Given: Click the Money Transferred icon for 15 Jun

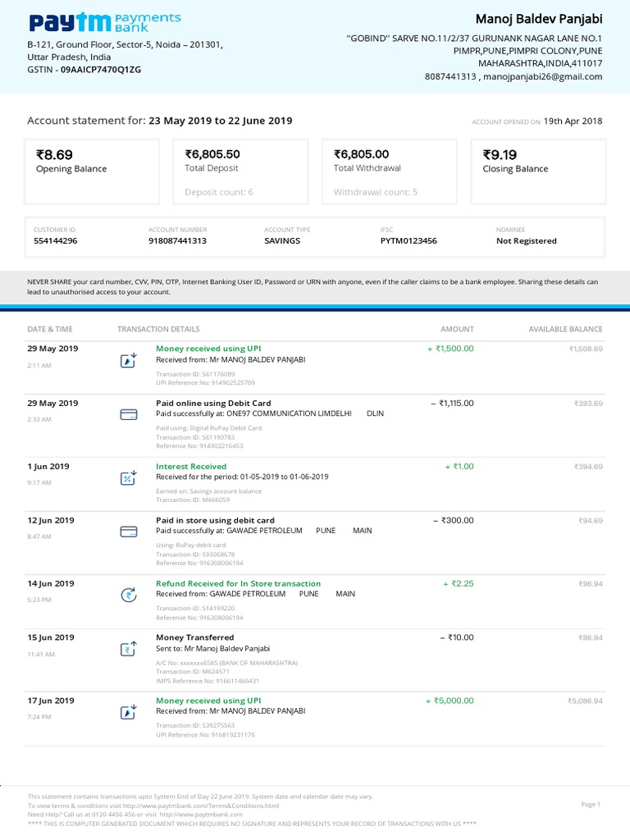Looking at the screenshot, I should pos(128,650).
